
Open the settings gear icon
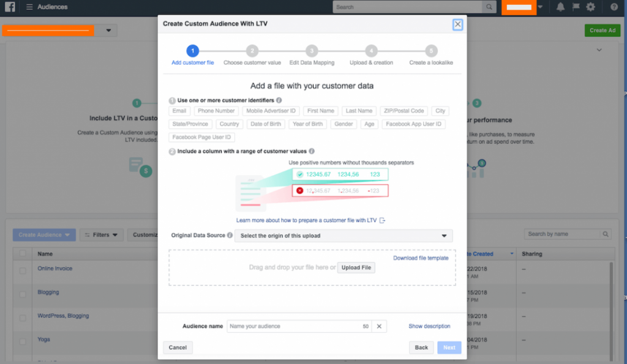click(x=591, y=7)
